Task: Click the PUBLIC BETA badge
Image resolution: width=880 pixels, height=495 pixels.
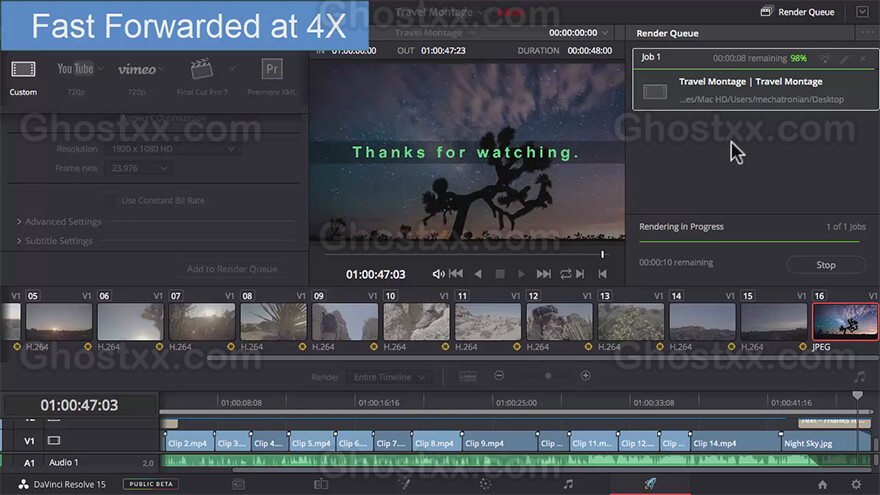Action: [151, 484]
